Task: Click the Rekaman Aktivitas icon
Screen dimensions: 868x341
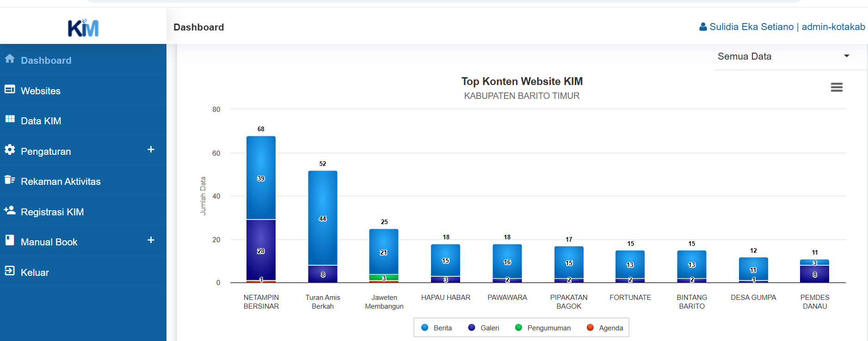Action: tap(10, 180)
